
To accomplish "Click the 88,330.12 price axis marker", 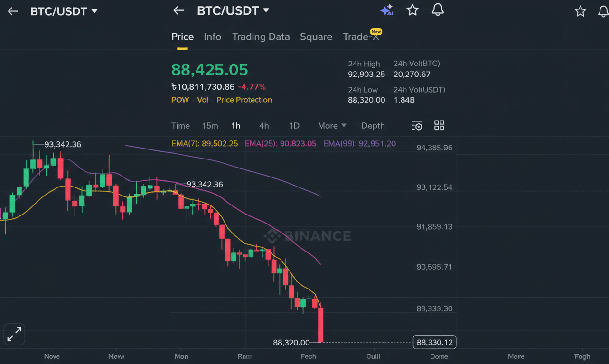I will click(434, 342).
